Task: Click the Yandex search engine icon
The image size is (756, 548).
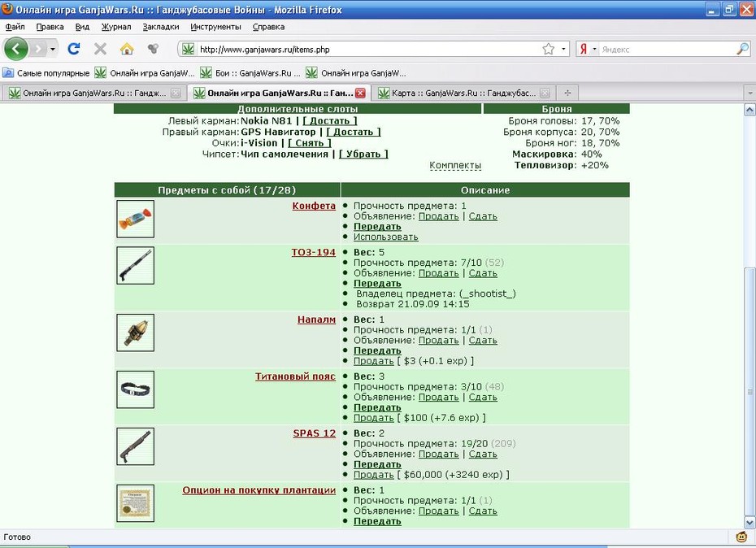Action: [x=584, y=50]
